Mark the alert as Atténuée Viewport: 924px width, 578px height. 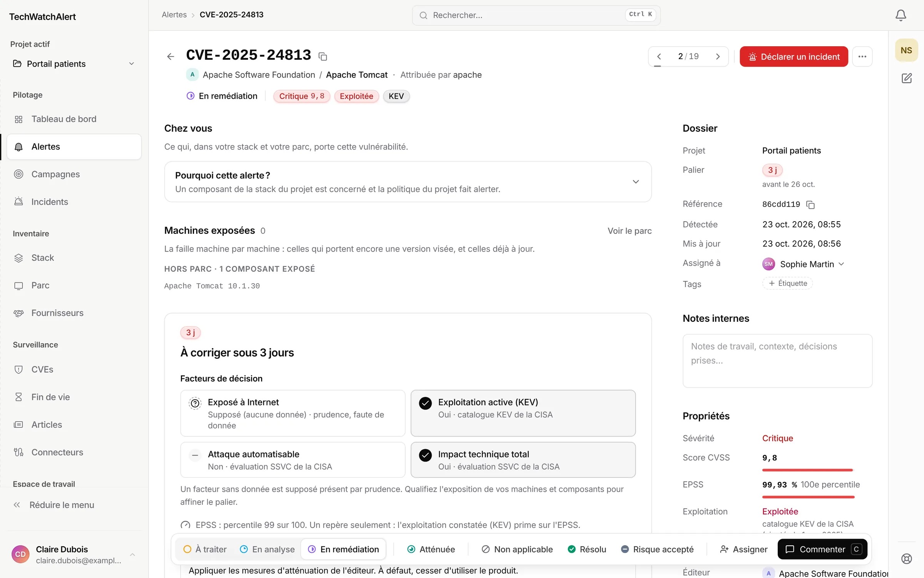[x=431, y=549]
